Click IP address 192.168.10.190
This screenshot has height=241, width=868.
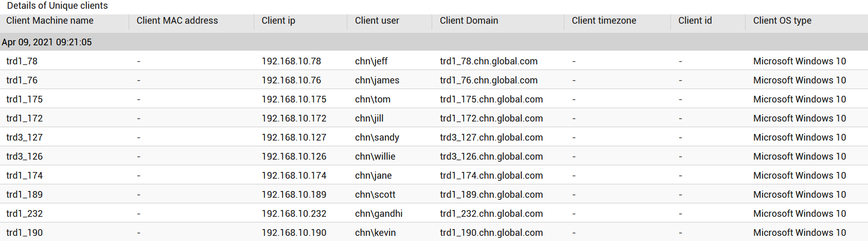click(294, 233)
